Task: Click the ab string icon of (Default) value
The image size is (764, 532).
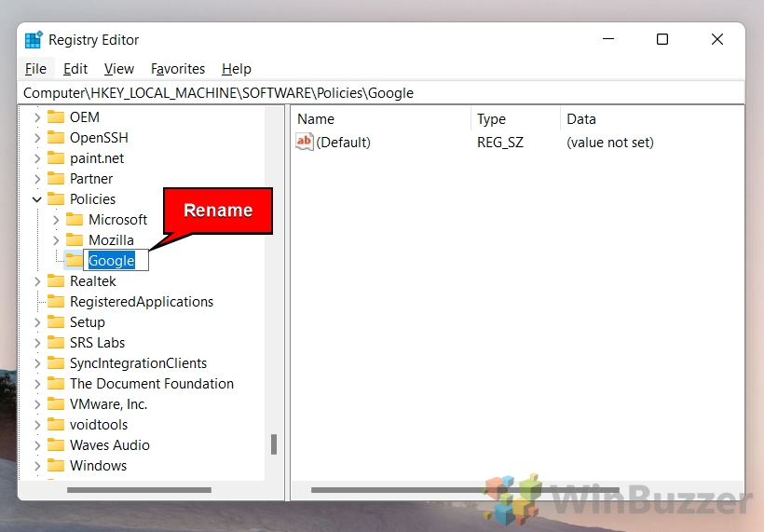Action: pyautogui.click(x=304, y=142)
